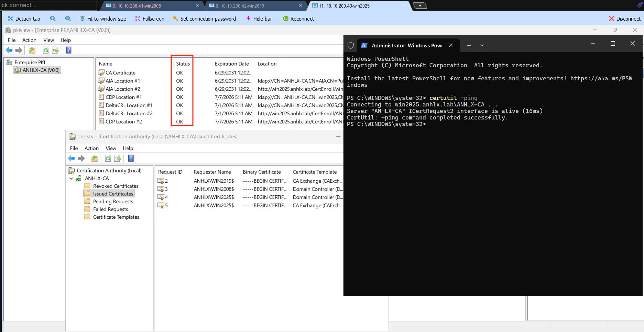Image resolution: width=644 pixels, height=332 pixels.
Task: Open Set connection password
Action: coord(204,19)
